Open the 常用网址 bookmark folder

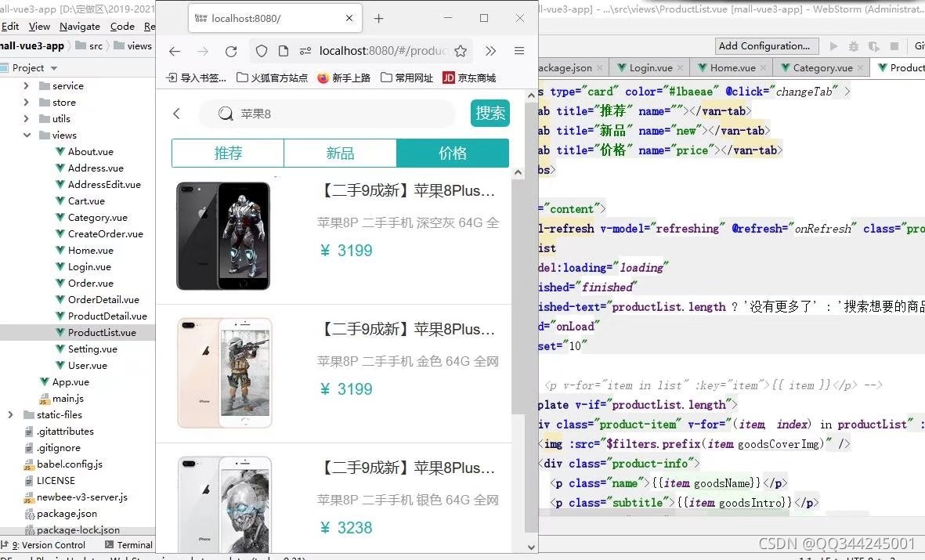[x=407, y=78]
